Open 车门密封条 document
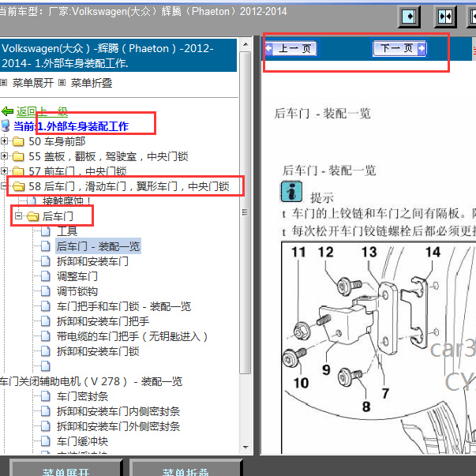The image size is (476, 476). tap(82, 396)
